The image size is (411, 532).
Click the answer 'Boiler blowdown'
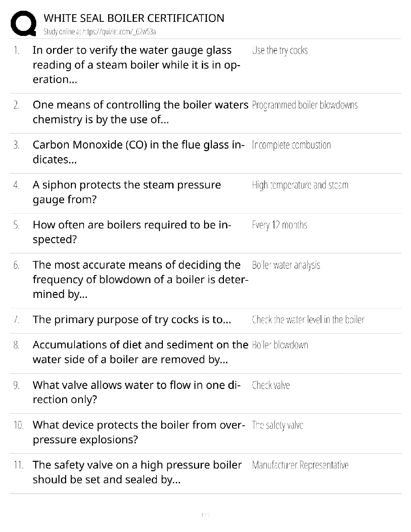click(280, 345)
